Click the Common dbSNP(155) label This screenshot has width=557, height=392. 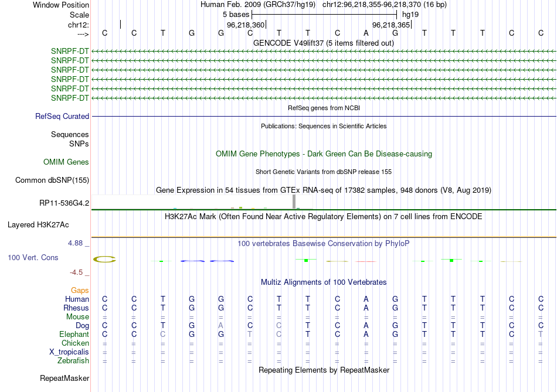click(x=52, y=180)
